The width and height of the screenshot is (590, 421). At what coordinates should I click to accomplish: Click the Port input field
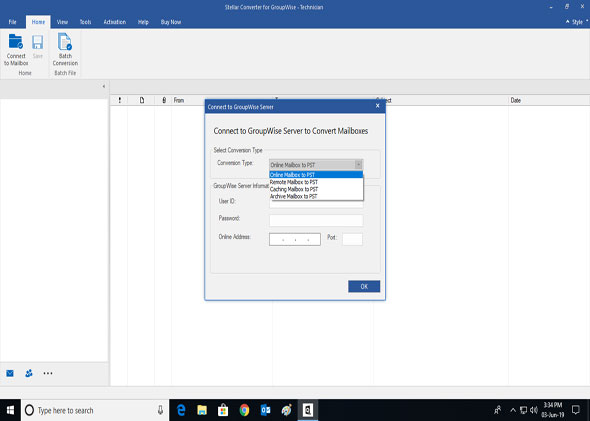352,239
